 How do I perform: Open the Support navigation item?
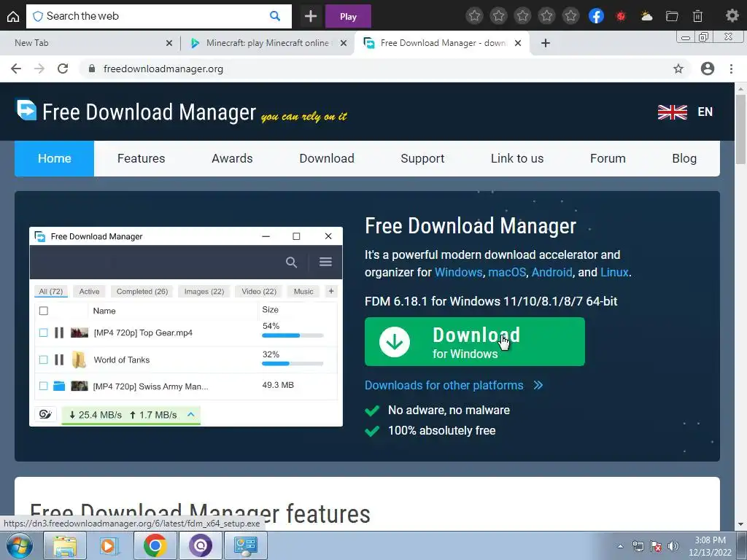tap(422, 158)
